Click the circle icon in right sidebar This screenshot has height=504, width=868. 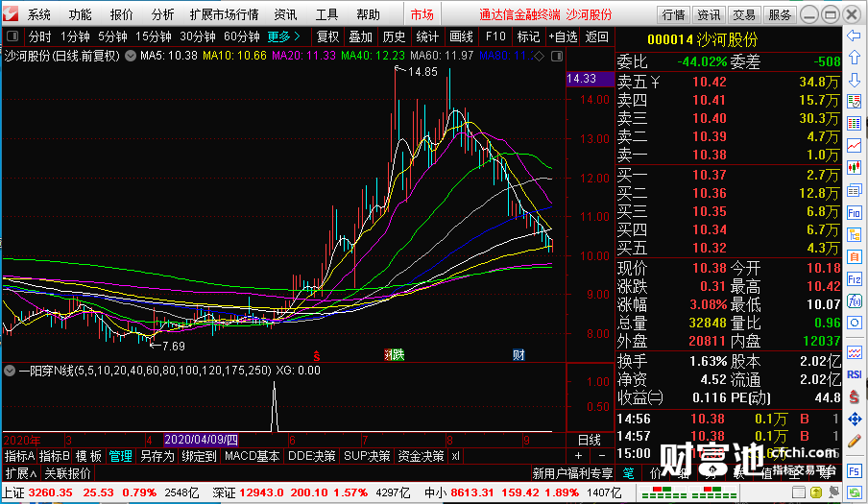(x=855, y=324)
